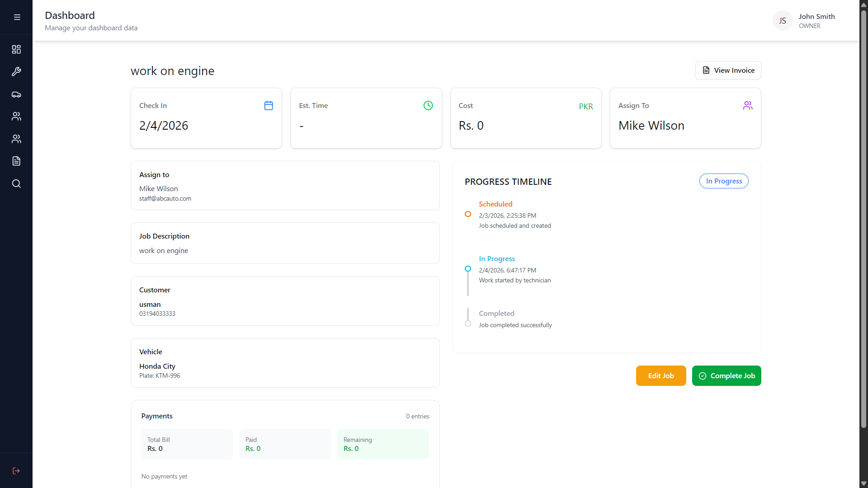
Task: Click the clock icon on Est. Time card
Action: click(x=428, y=105)
